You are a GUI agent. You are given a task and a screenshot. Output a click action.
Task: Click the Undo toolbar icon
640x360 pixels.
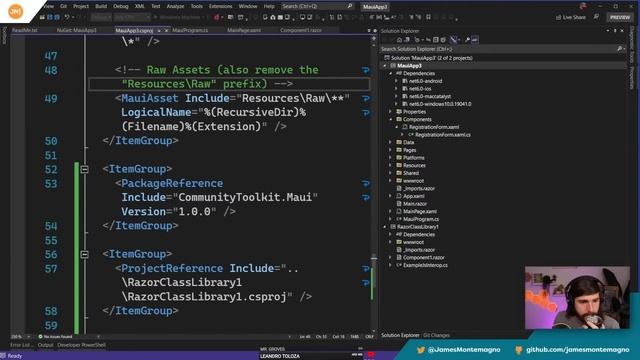(67, 17)
